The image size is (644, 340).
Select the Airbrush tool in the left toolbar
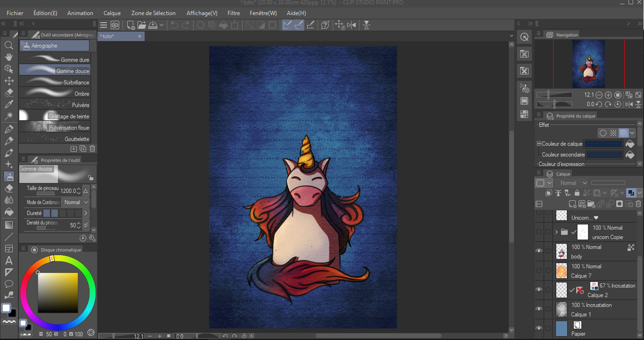[x=9, y=176]
